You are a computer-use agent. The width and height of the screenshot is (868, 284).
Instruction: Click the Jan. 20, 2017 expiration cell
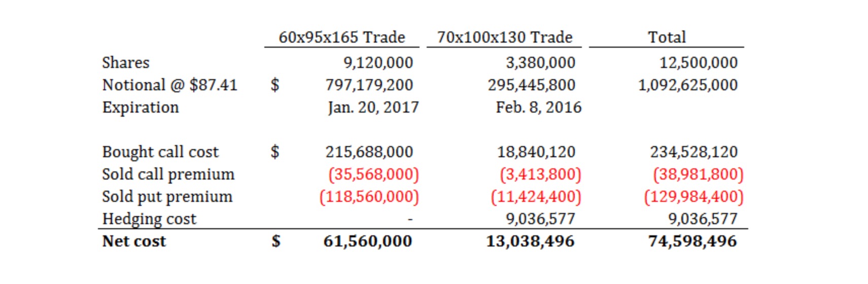pyautogui.click(x=373, y=108)
